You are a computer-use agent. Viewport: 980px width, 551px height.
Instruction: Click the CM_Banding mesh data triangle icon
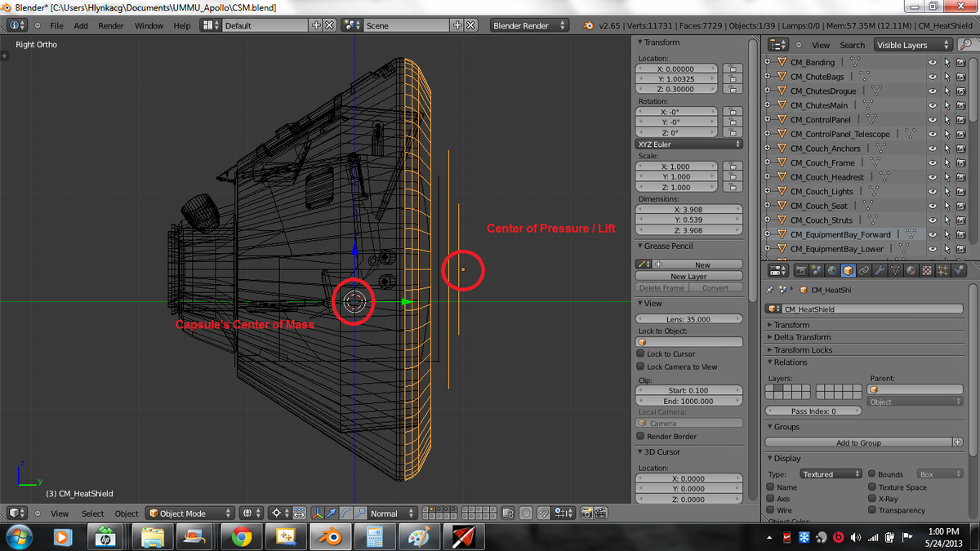tap(855, 62)
